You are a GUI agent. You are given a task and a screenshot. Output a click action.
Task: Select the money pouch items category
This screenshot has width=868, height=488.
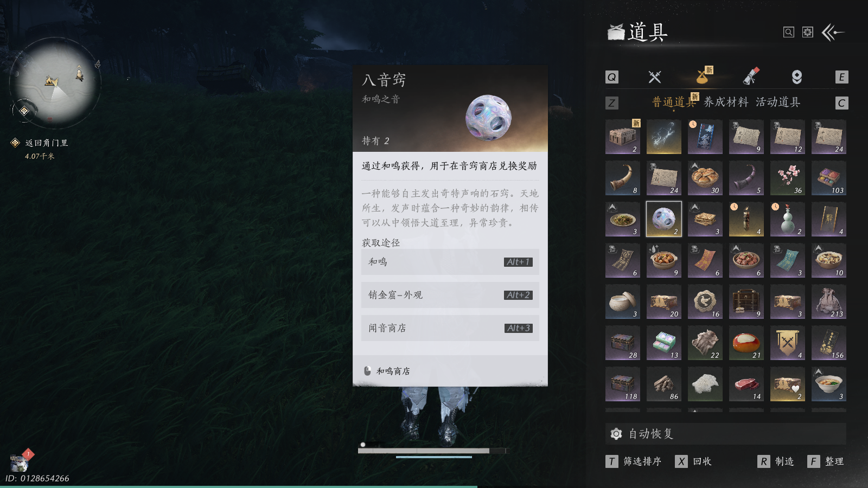[703, 76]
